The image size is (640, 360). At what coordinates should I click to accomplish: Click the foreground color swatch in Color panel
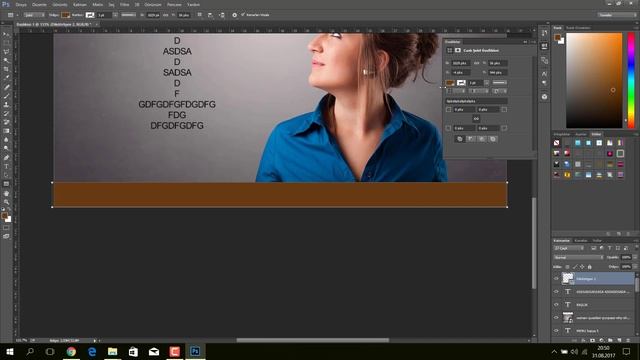tap(558, 37)
